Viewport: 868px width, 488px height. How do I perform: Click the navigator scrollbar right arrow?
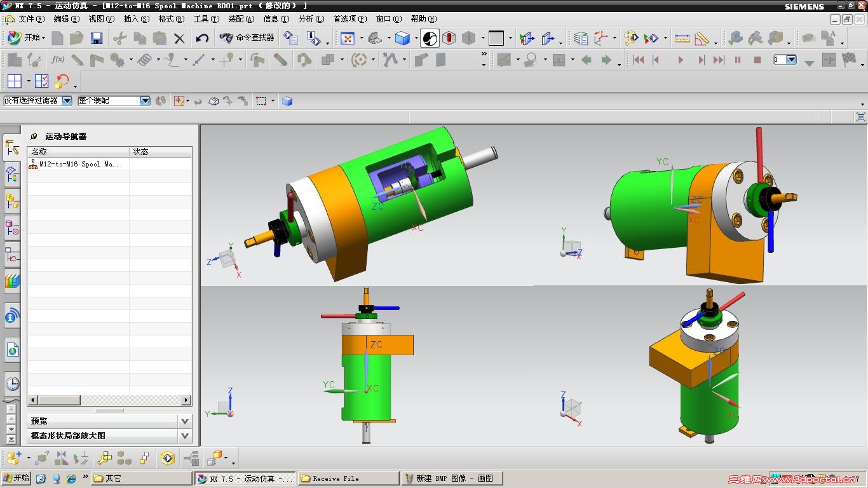[x=187, y=400]
